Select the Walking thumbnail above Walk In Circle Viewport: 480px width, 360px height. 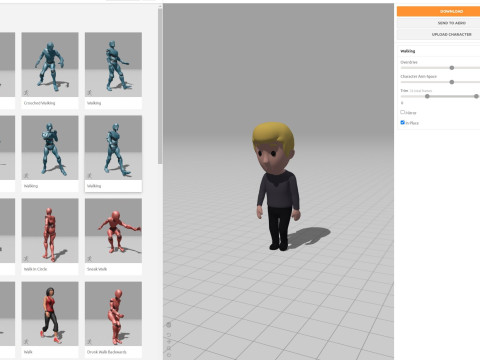coord(50,148)
